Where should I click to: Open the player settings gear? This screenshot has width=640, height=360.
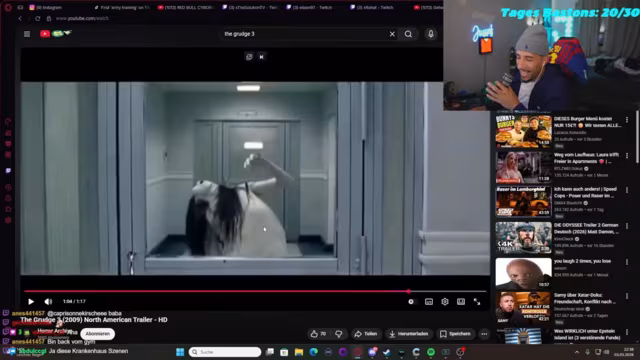click(444, 302)
